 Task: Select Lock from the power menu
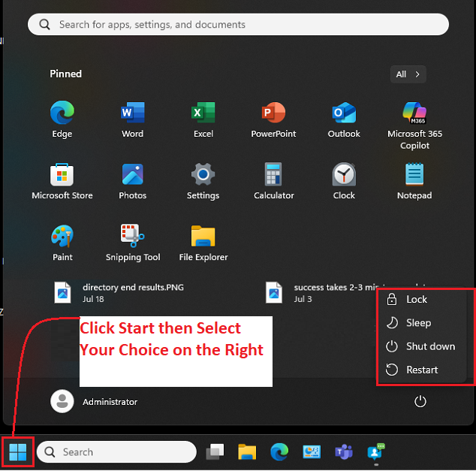point(417,299)
